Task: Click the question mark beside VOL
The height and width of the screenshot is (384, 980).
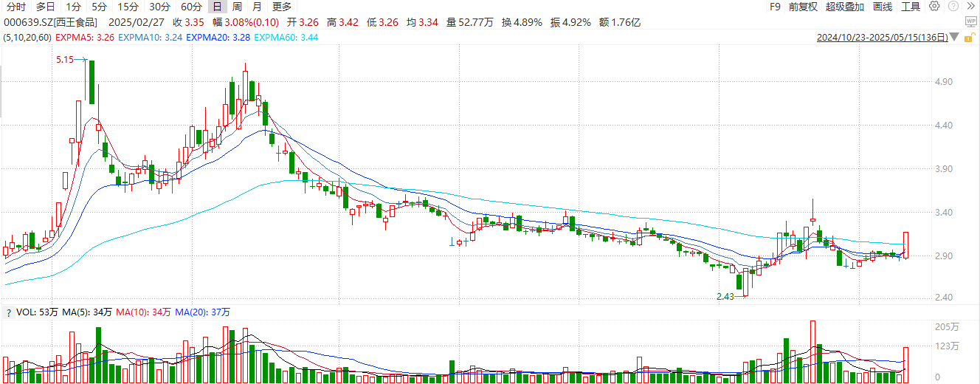Action: [x=7, y=312]
